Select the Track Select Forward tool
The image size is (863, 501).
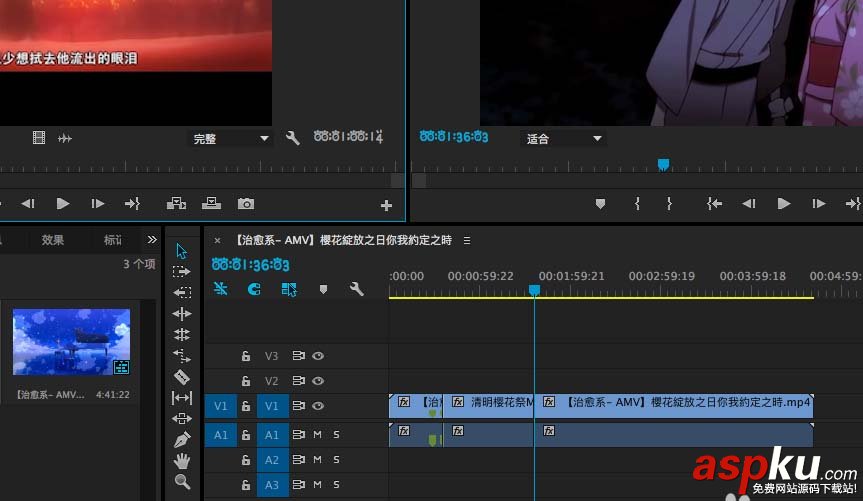pos(181,271)
